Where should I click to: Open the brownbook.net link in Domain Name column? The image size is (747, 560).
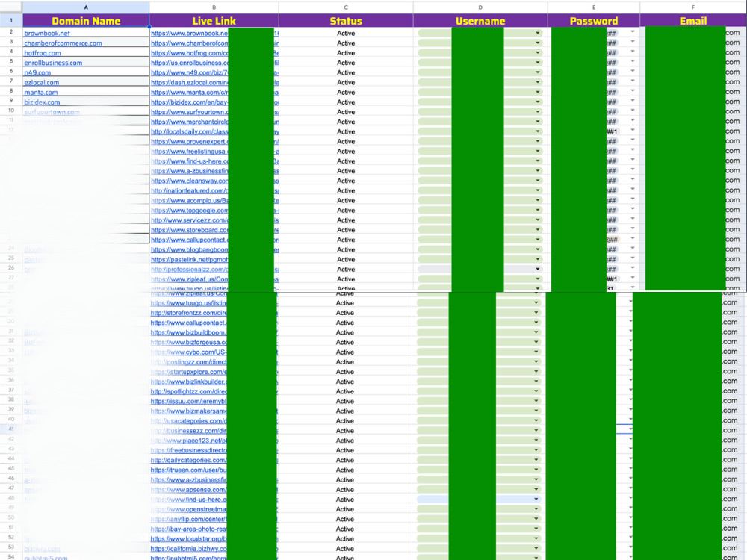point(47,34)
